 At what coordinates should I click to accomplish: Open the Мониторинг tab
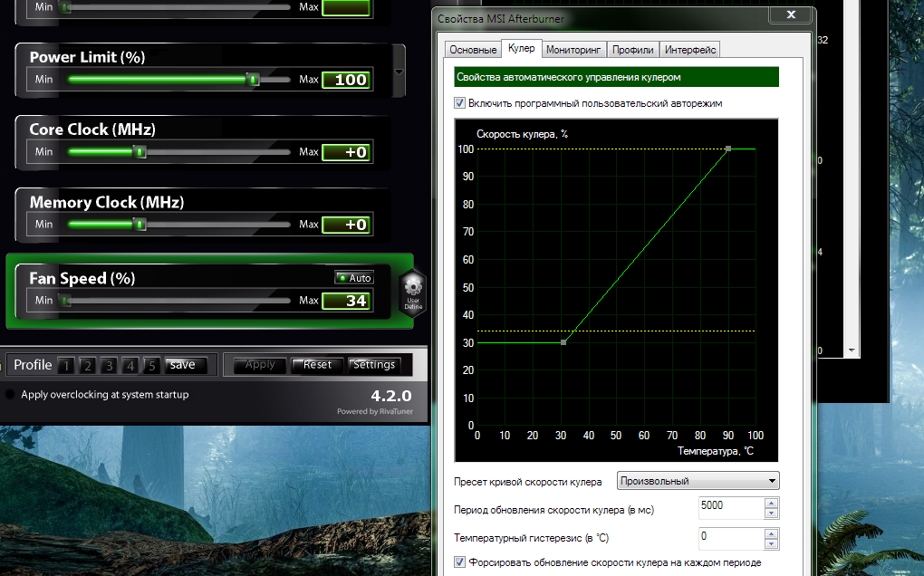point(573,50)
